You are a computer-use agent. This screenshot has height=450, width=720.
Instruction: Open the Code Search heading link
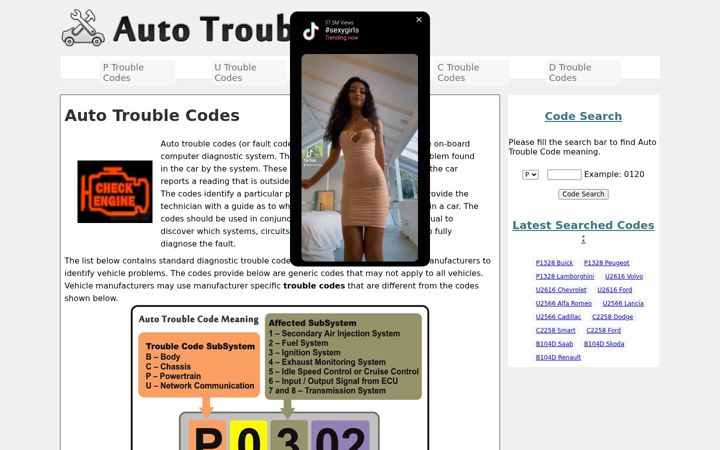coord(583,116)
